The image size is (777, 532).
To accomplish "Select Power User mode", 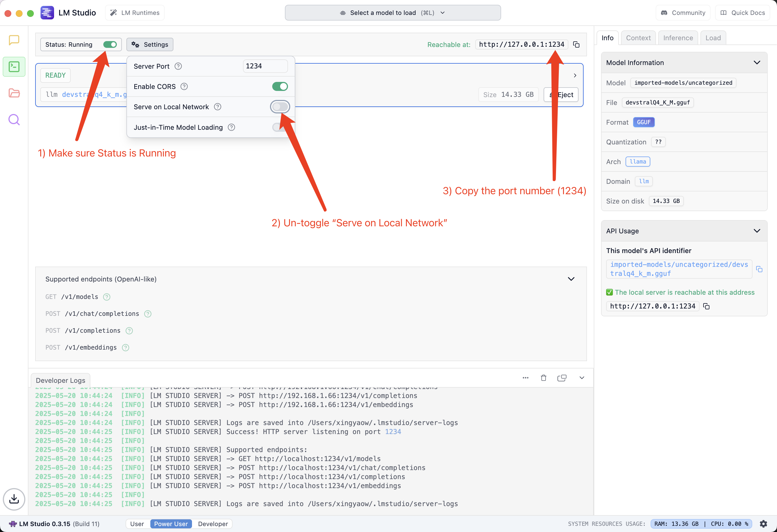I will pos(171,524).
